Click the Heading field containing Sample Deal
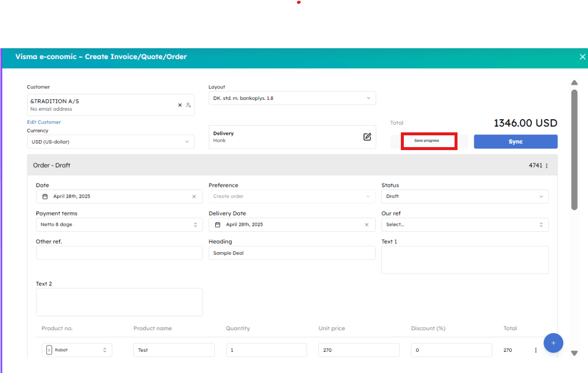Screen dimensions: 588x373 click(292, 253)
